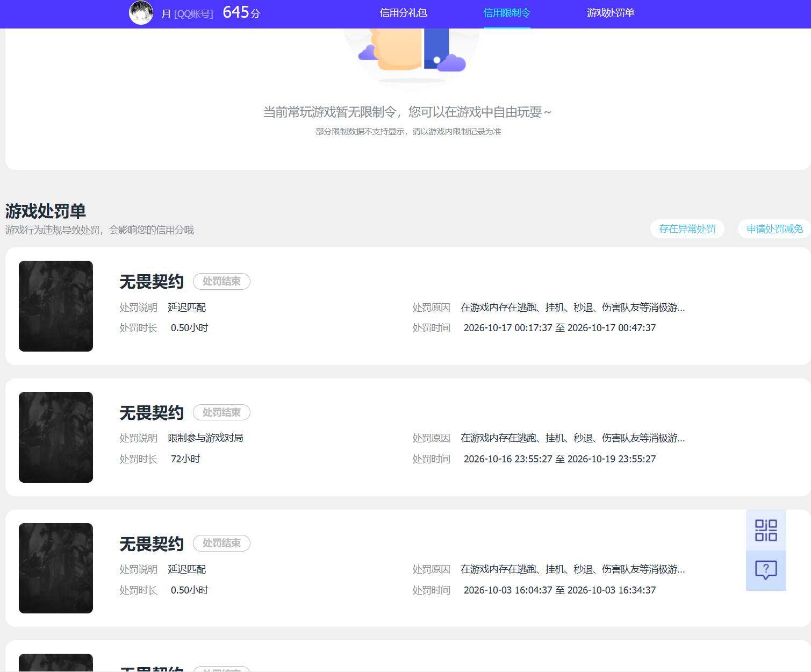Click time range 2026-10-17 00:17:37 至 00:47:37
The width and height of the screenshot is (811, 672).
pyautogui.click(x=559, y=328)
